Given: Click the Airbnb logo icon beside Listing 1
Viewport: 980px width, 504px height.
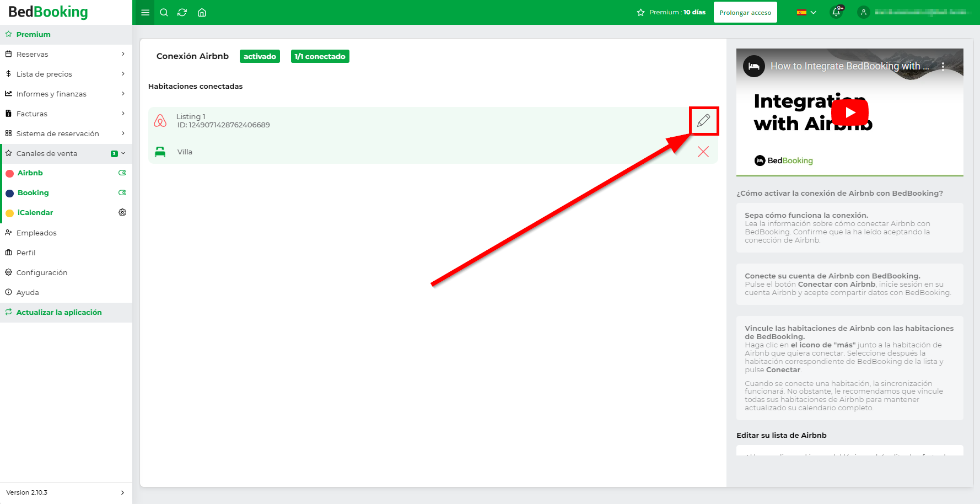Looking at the screenshot, I should click(160, 121).
